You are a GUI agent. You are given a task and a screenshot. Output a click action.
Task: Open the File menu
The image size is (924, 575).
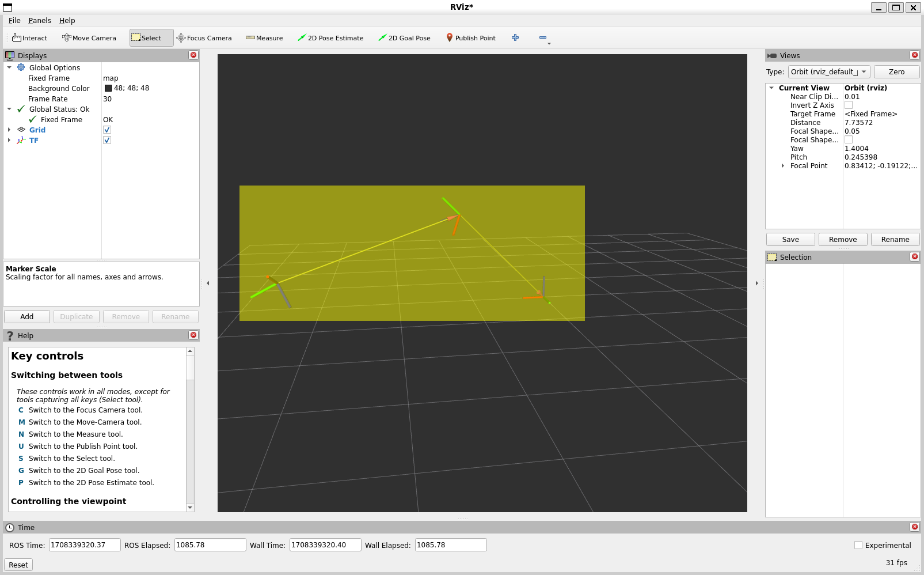pyautogui.click(x=14, y=21)
